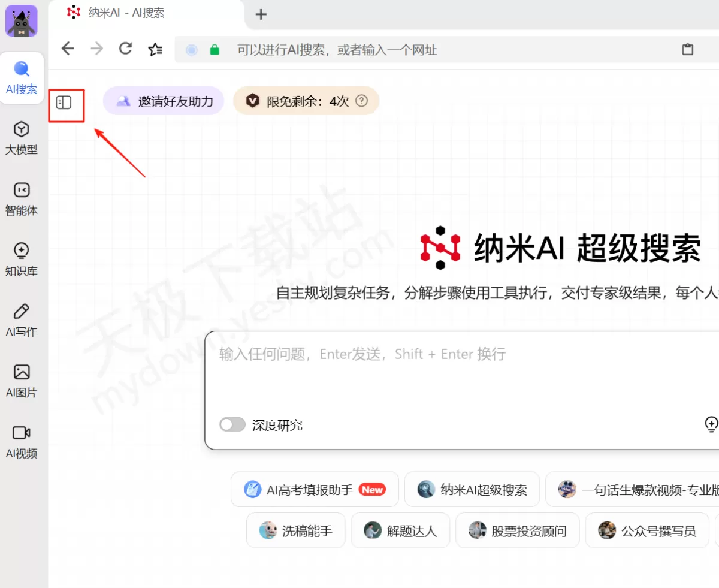
Task: Open the favorites star list icon
Action: tap(155, 49)
